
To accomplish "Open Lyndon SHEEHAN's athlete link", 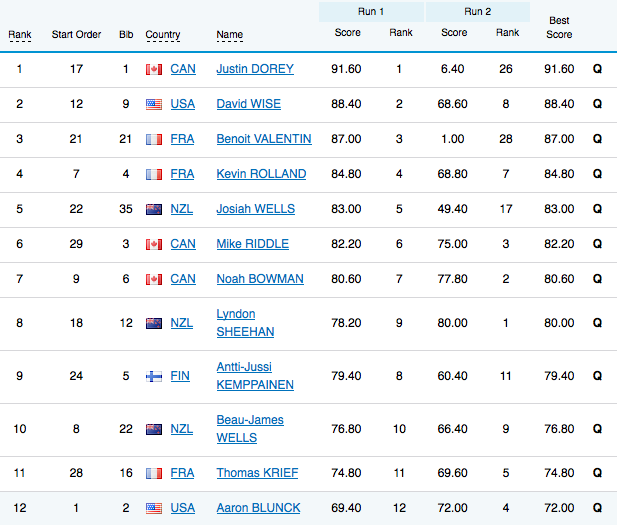I will click(x=245, y=323).
